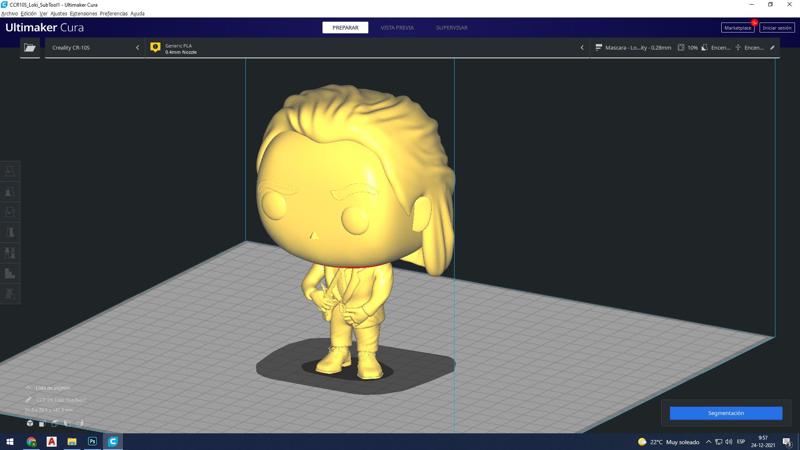Select the Move tool in left toolbar
800x450 pixels.
point(10,171)
